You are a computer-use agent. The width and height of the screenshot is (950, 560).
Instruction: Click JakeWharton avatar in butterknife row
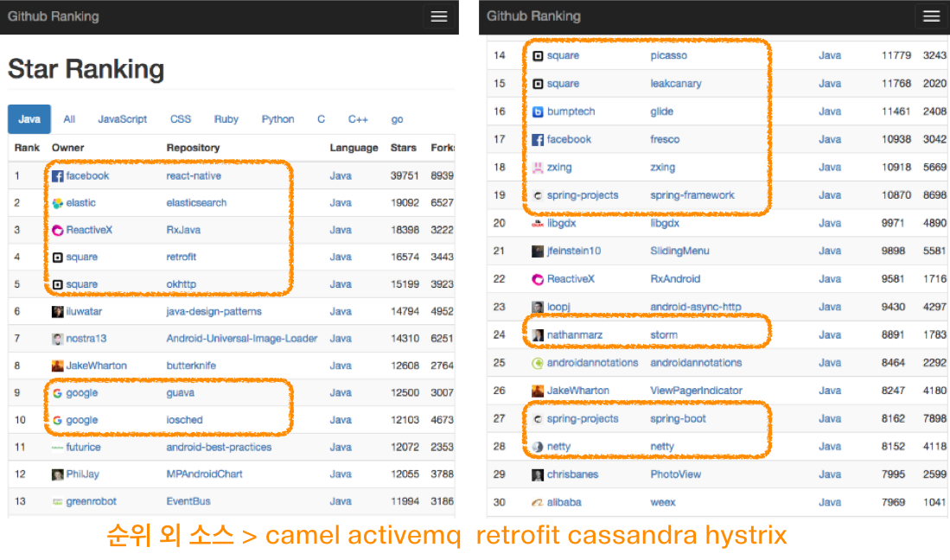(x=58, y=366)
